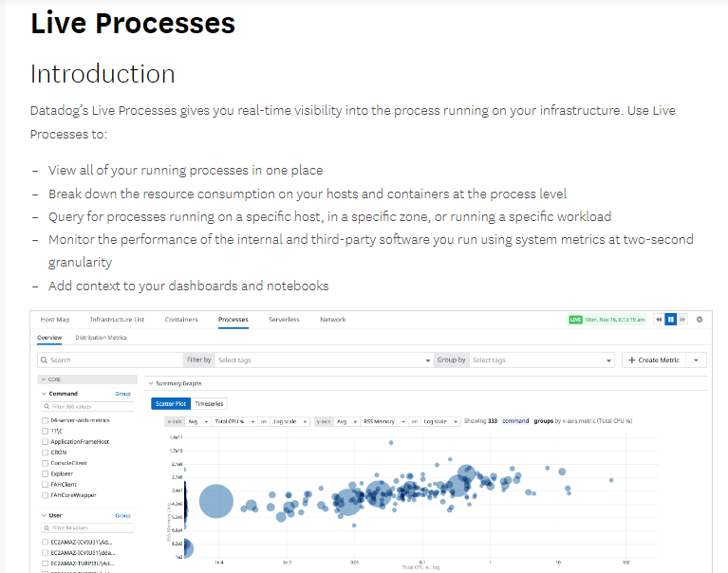Screen dimensions: 728x573
Task: Open the y-axis Log scale dropdown
Action: (440, 421)
